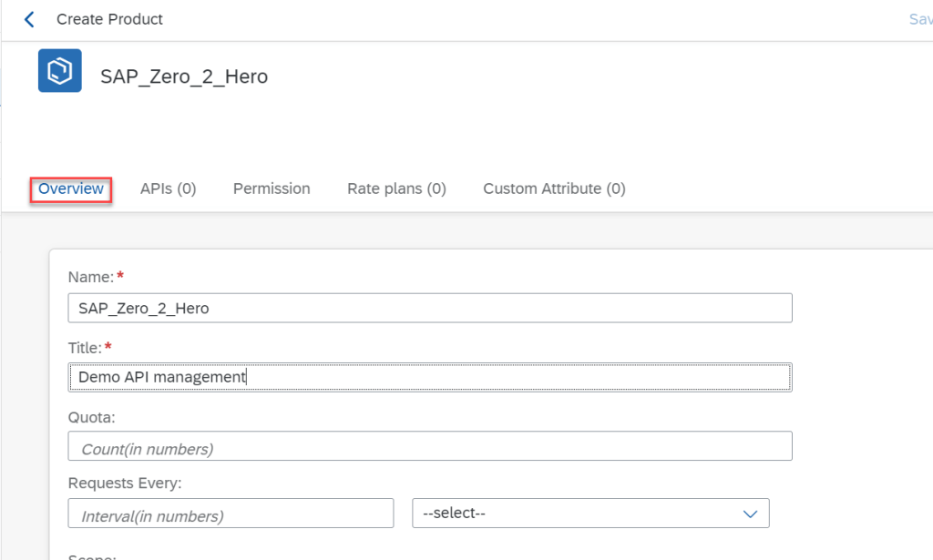Focus the Title field with Demo API management
The height and width of the screenshot is (560, 933).
pos(429,377)
